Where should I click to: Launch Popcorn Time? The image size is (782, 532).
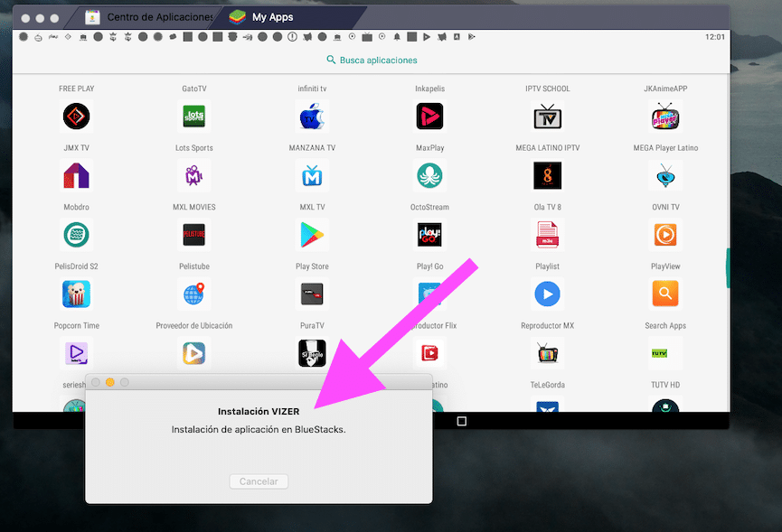pos(76,294)
